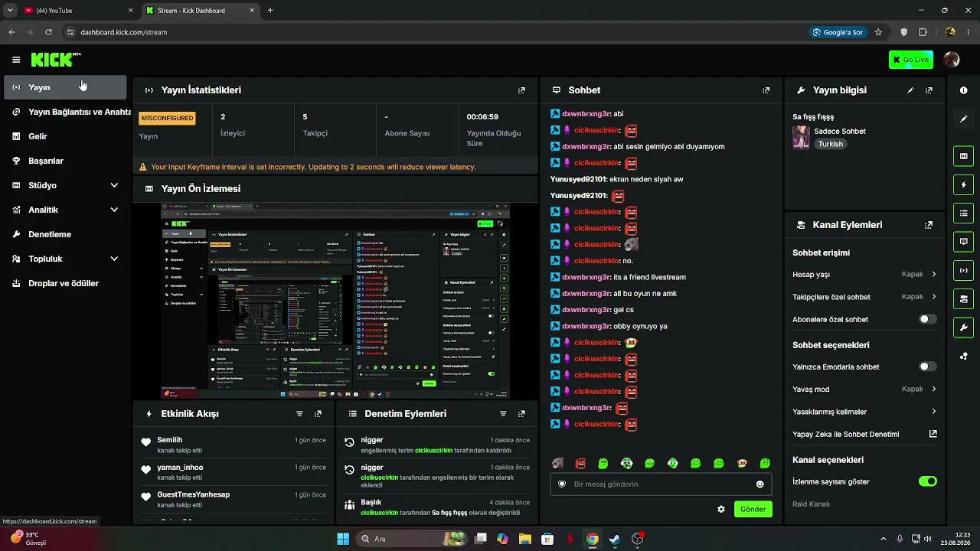980x551 pixels.
Task: Open the profile avatar menu
Action: [x=952, y=60]
